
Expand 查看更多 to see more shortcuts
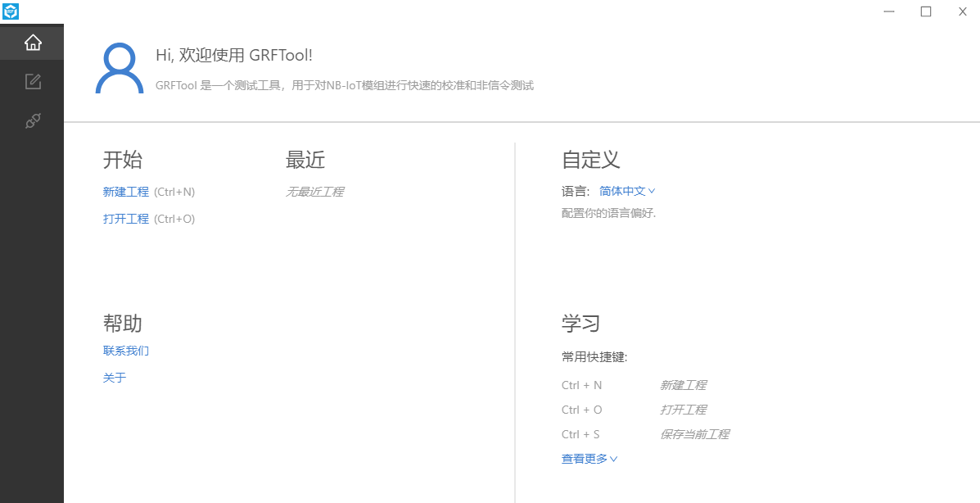point(589,460)
